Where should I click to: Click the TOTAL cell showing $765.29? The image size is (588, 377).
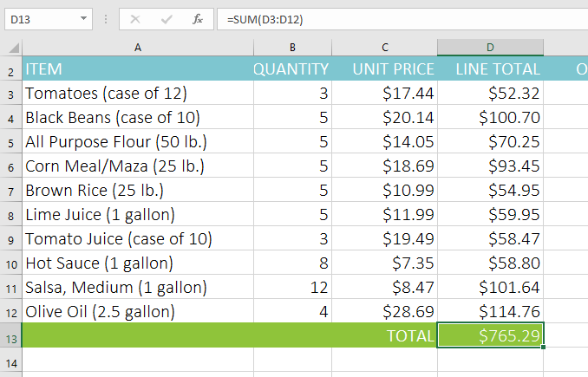tap(491, 335)
